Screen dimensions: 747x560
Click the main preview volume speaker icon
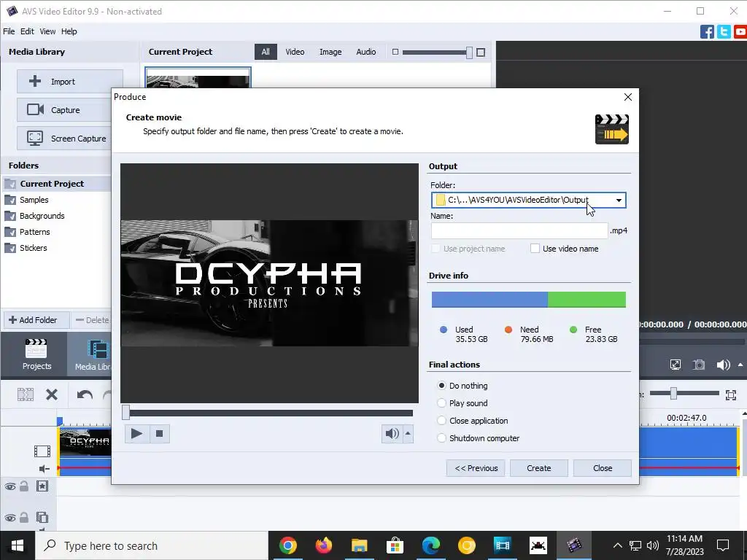pos(723,365)
